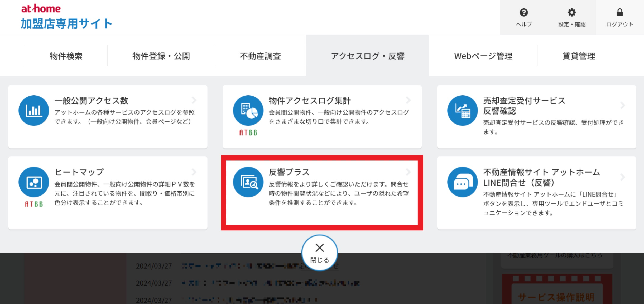644x304 pixels.
Task: Click the 加盟店専用サイト heading
Action: point(66,23)
